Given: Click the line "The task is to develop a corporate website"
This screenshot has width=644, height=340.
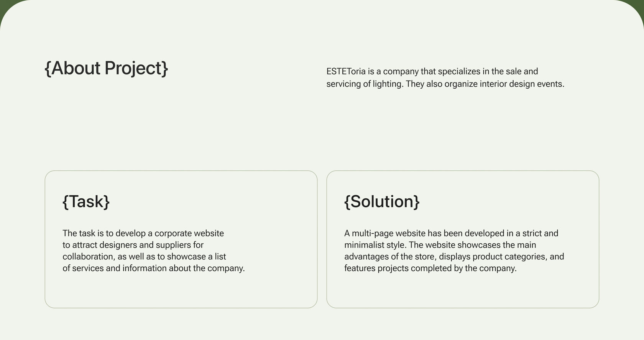Looking at the screenshot, I should click(143, 233).
